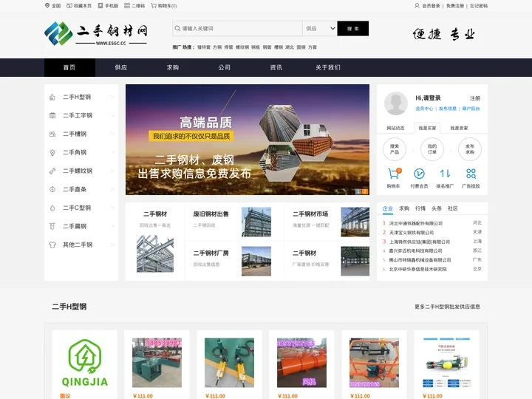
Task: Switch to the 头条 list tab
Action: click(x=437, y=208)
